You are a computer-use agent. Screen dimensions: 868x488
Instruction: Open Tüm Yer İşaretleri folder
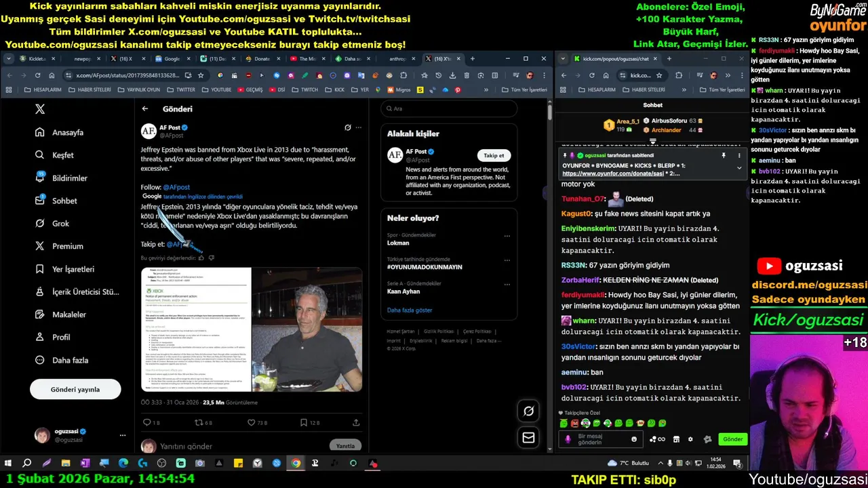524,89
